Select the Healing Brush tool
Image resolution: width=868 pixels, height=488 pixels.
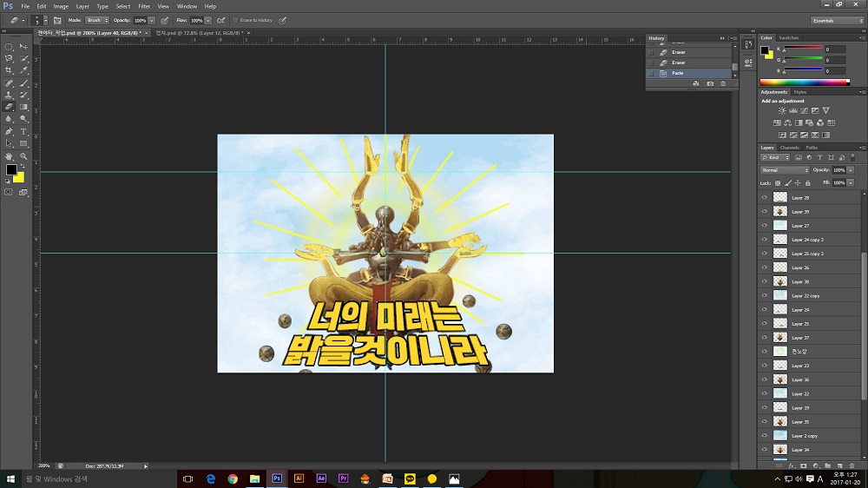coord(9,83)
